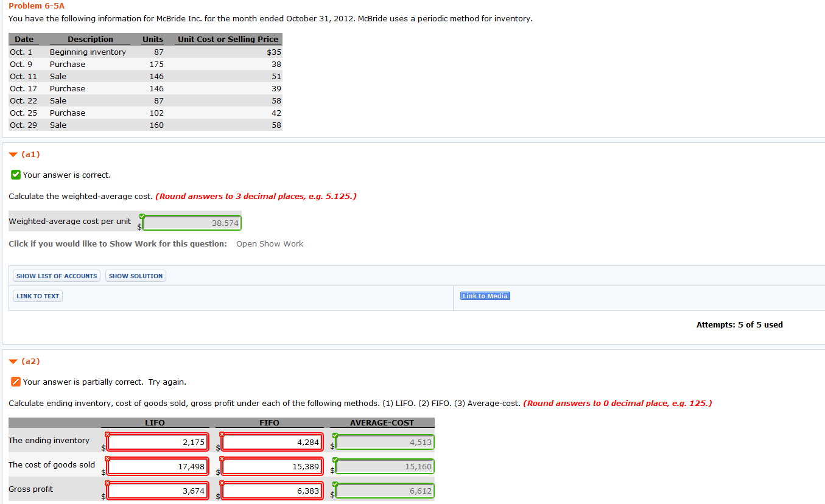Click the 42 unit cost cell
Screen dimensions: 825x504
click(x=276, y=113)
